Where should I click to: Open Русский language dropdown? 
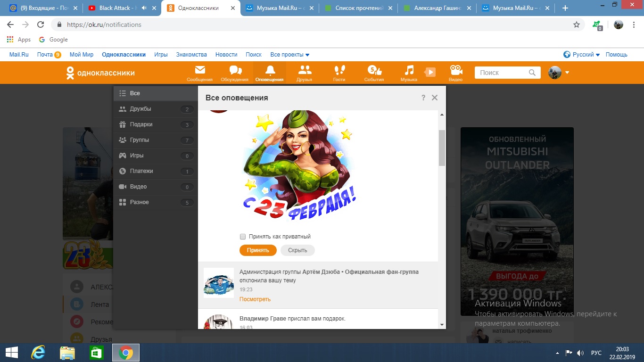point(582,55)
